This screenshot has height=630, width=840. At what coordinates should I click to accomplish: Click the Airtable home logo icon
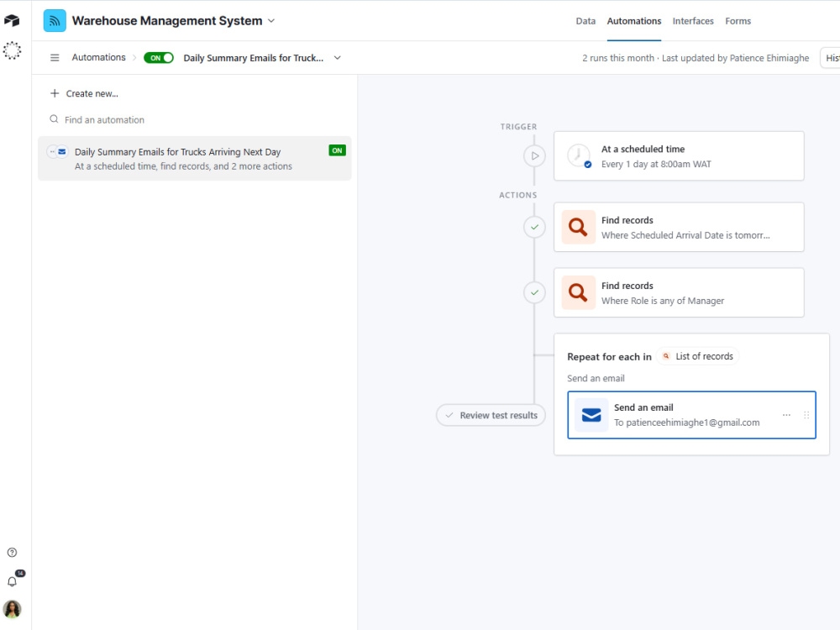12,20
